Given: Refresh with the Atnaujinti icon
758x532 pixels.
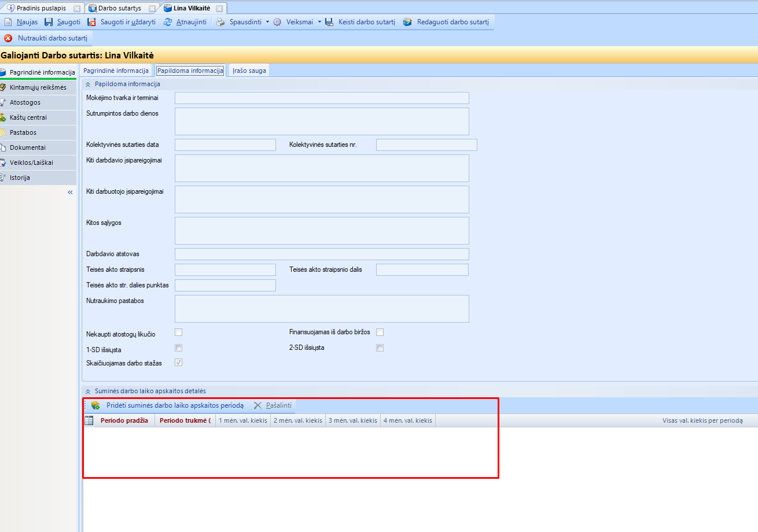Looking at the screenshot, I should pos(168,22).
